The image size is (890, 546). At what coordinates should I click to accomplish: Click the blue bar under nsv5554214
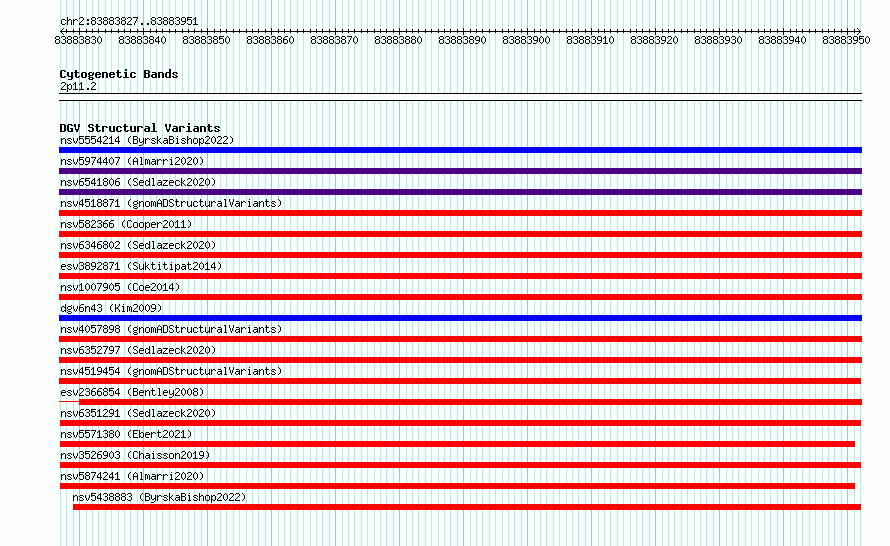(460, 150)
